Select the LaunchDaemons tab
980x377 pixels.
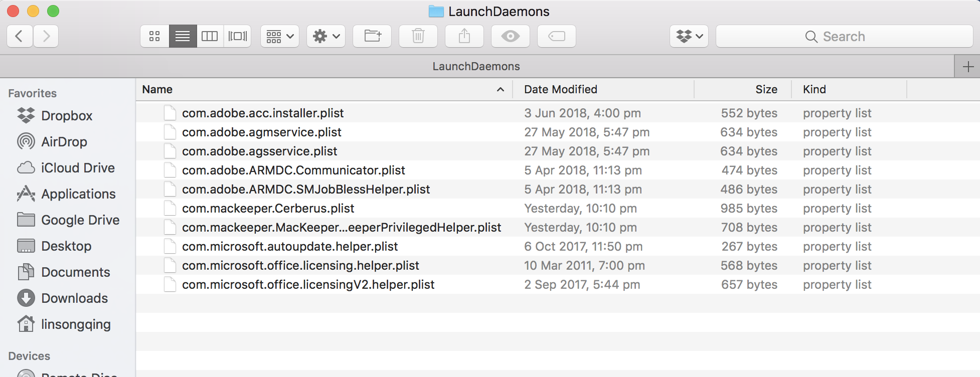point(476,66)
